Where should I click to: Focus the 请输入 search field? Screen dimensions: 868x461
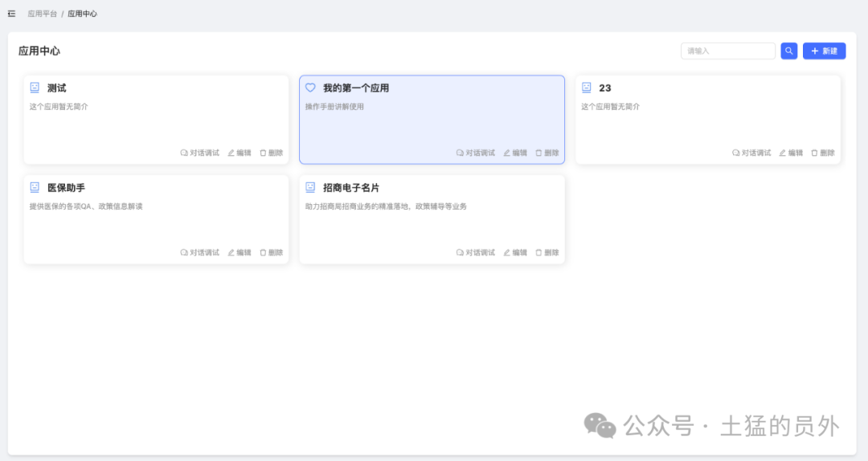coord(727,51)
